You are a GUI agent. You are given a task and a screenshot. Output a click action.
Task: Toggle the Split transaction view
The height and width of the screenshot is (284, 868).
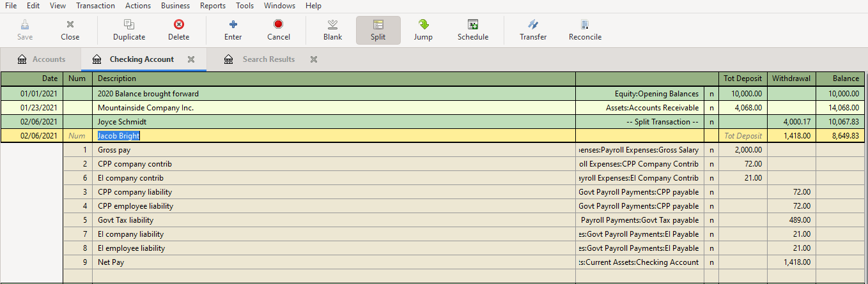378,30
